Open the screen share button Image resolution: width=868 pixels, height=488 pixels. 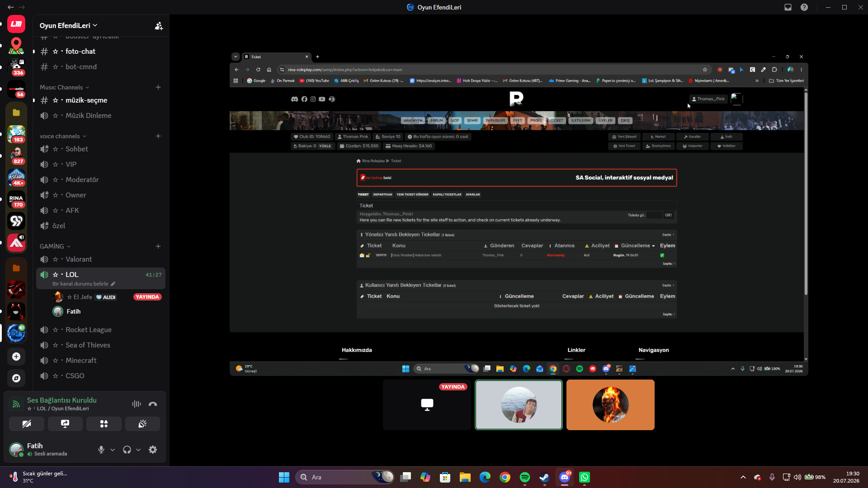click(x=65, y=424)
